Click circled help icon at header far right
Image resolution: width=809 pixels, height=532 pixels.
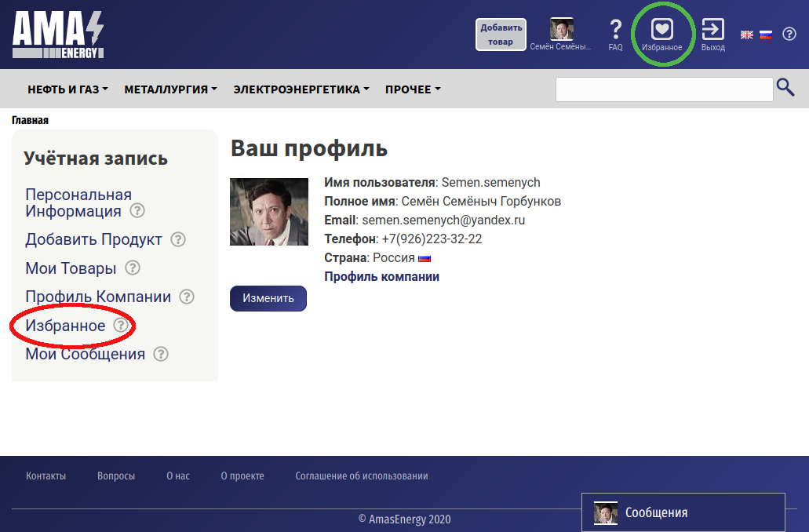tap(789, 35)
